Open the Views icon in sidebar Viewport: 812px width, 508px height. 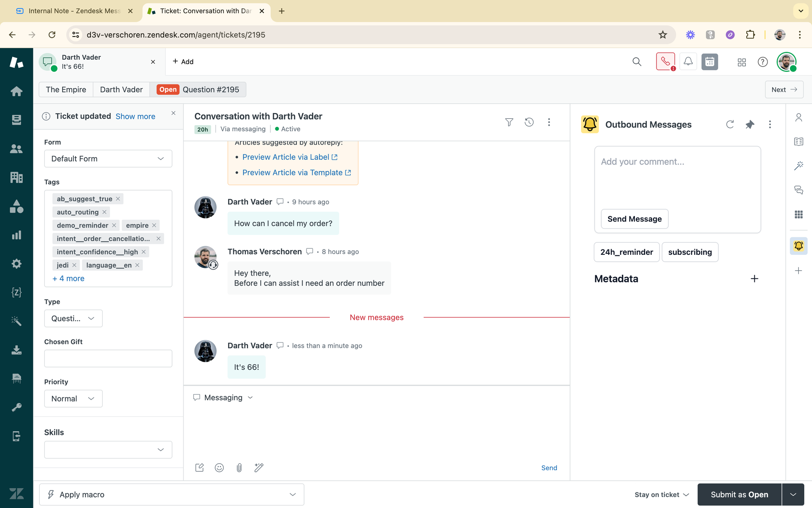click(x=16, y=120)
